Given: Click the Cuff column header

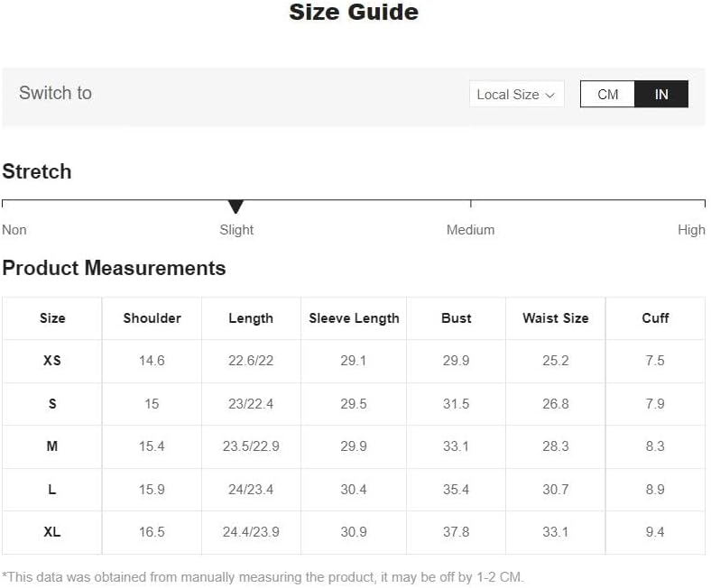Looking at the screenshot, I should pyautogui.click(x=655, y=318).
